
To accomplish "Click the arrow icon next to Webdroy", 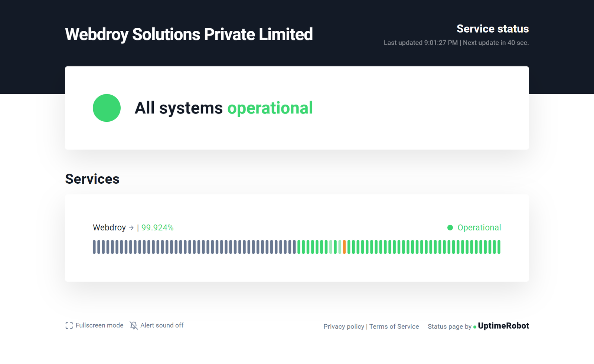I will coord(131,228).
